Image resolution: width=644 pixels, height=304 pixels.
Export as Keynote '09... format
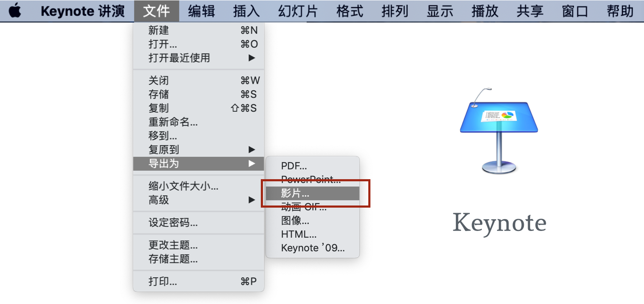313,248
